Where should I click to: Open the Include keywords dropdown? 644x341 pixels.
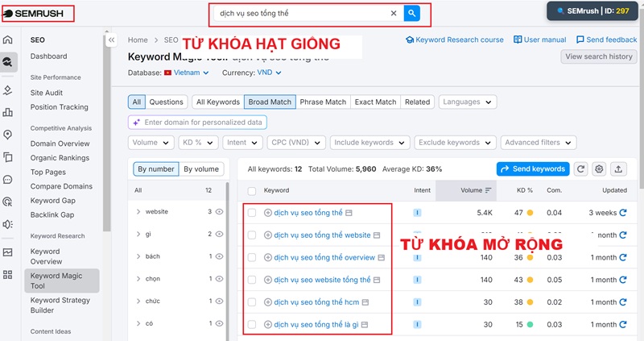click(x=369, y=143)
